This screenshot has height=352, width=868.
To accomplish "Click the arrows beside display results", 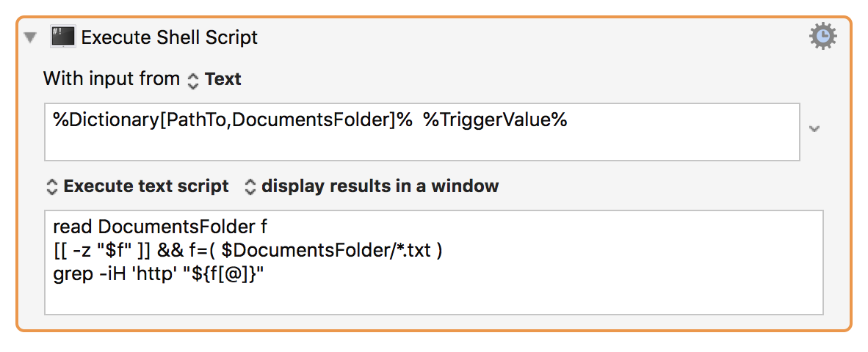I will click(250, 186).
